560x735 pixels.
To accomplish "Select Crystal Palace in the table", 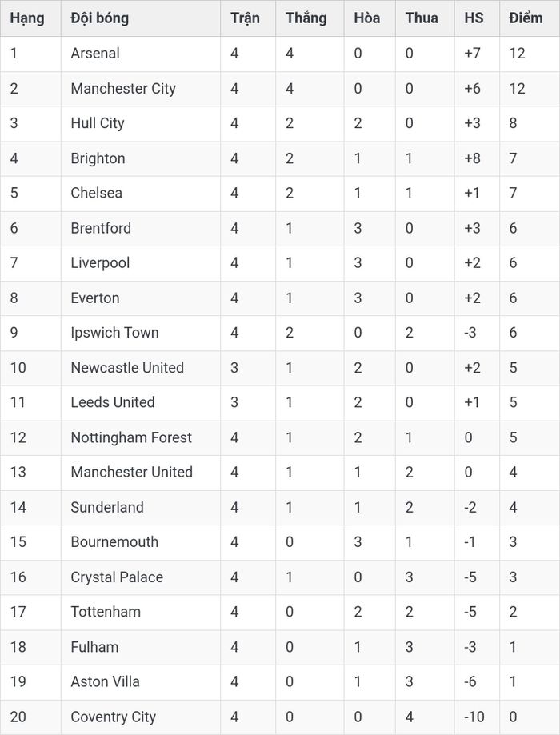I will click(117, 577).
